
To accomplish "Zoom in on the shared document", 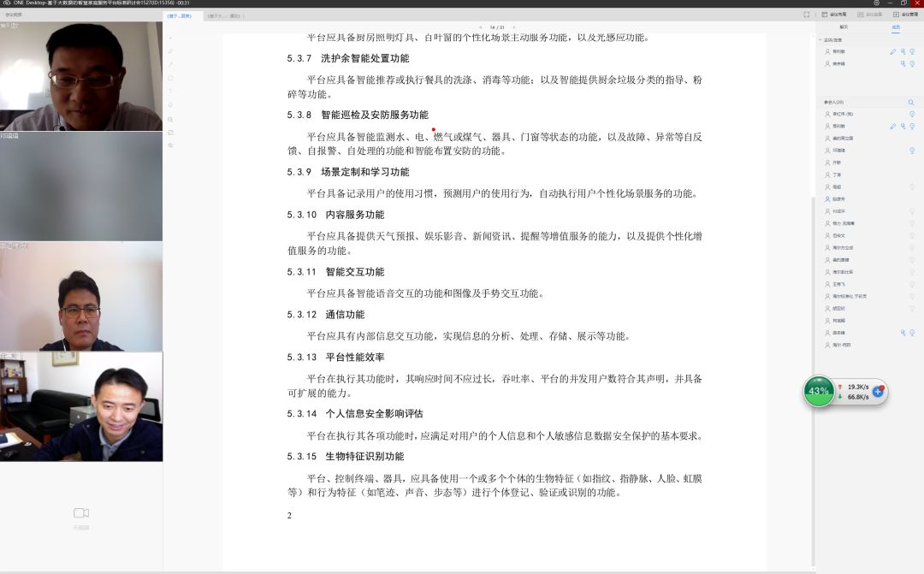I will pos(170,119).
